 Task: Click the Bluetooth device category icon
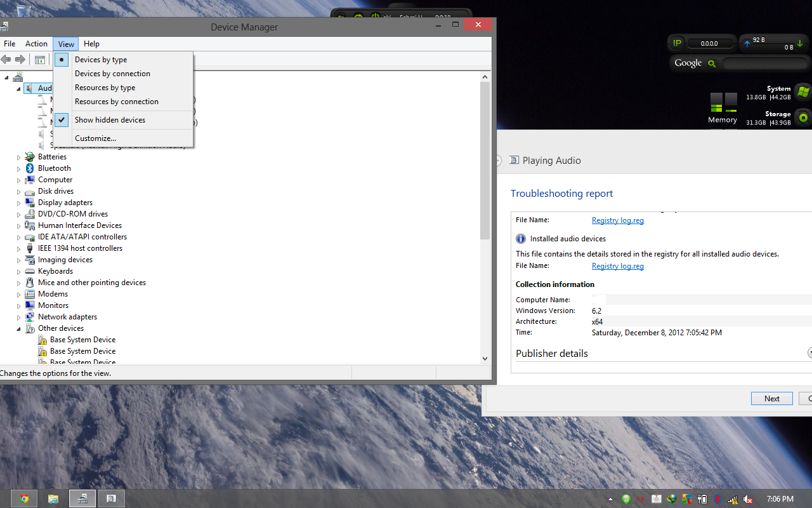coord(30,168)
